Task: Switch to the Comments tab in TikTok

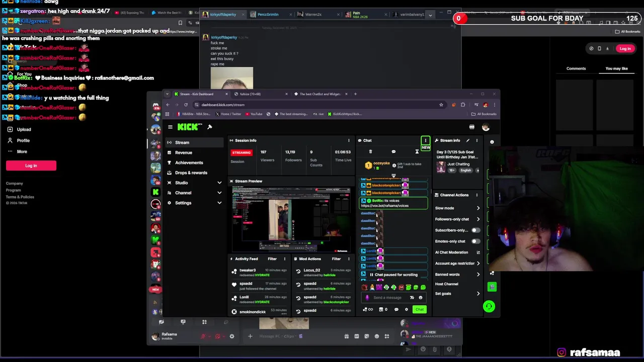Action: click(576, 68)
